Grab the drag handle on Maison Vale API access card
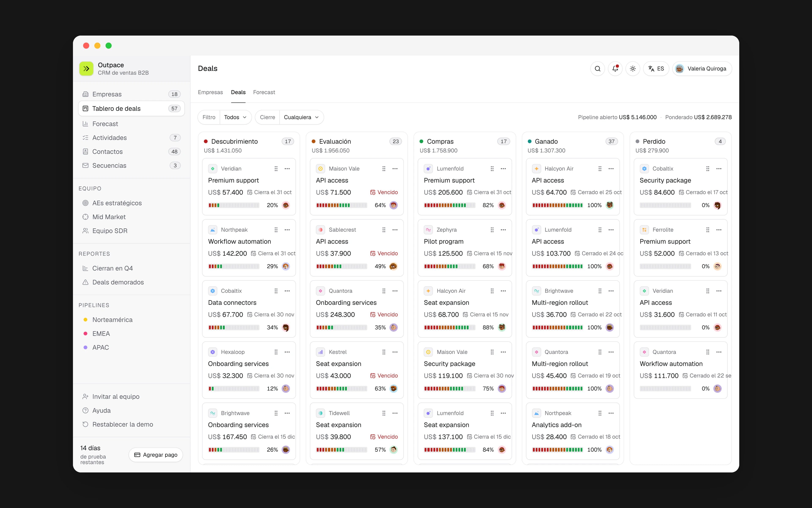 tap(384, 169)
